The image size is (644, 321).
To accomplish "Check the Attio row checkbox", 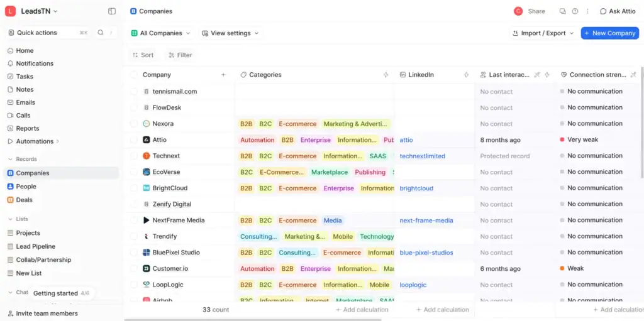I will point(134,140).
